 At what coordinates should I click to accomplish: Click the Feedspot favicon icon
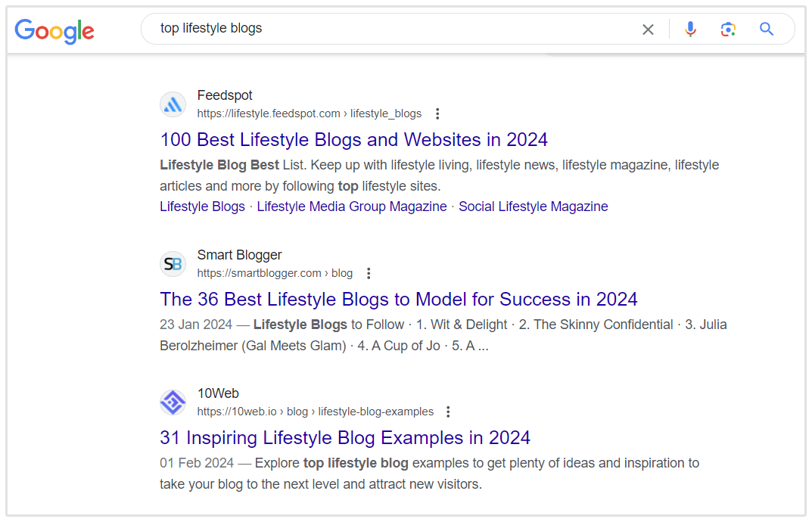click(x=173, y=104)
